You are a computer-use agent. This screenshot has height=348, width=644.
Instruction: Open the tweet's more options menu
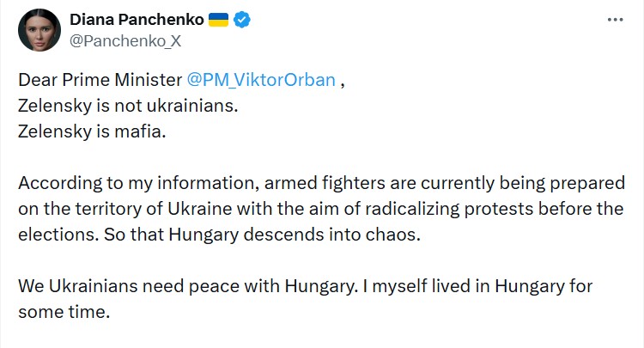(614, 19)
